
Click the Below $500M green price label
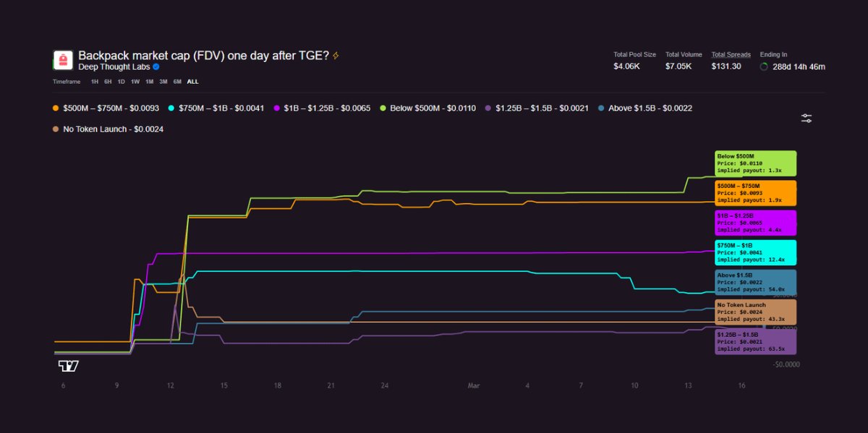click(755, 163)
